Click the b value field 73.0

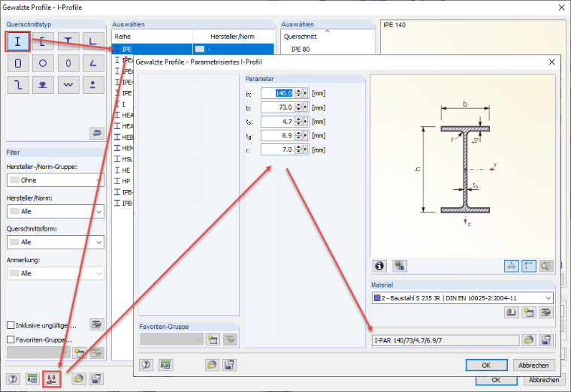click(277, 107)
